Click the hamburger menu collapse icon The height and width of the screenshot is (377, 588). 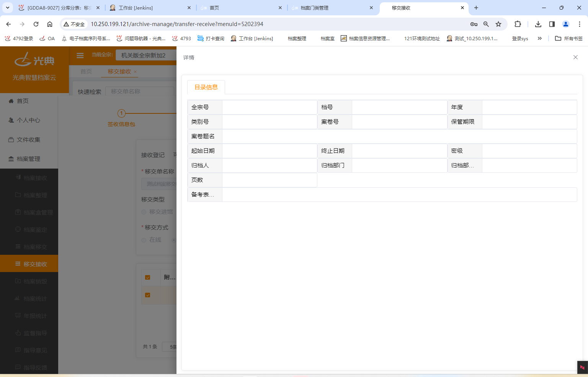tap(80, 56)
